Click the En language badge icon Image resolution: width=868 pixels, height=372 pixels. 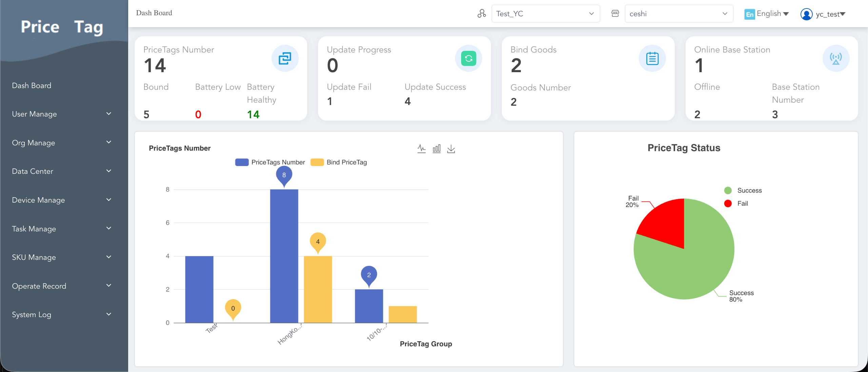click(749, 14)
